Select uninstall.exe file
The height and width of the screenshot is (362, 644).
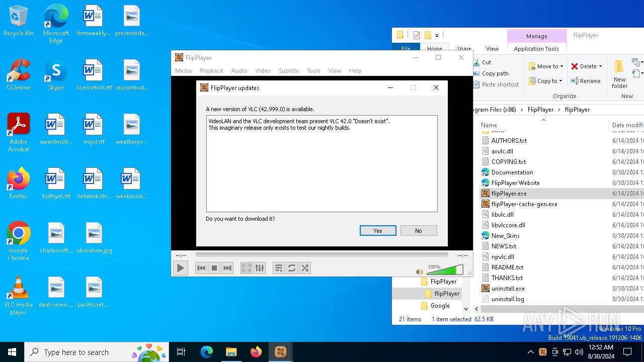coord(508,289)
